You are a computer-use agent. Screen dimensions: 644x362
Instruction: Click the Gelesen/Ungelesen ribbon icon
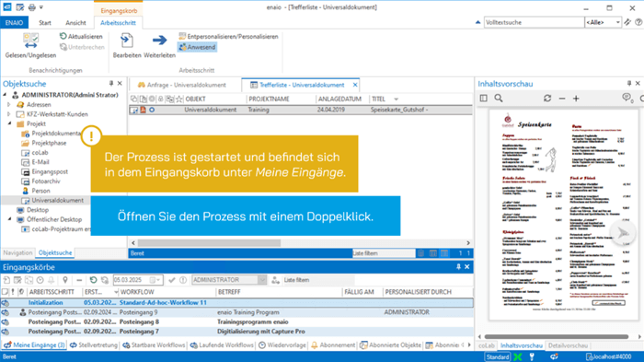[30, 41]
